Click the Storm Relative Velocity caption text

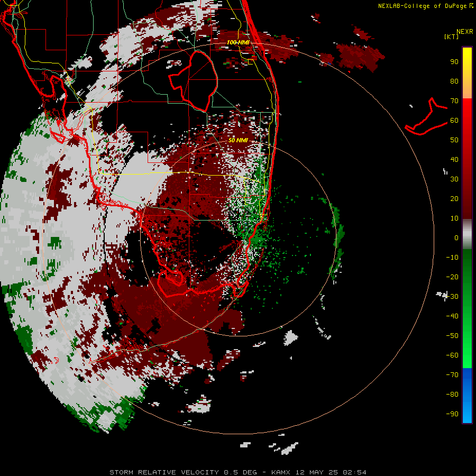point(163,472)
